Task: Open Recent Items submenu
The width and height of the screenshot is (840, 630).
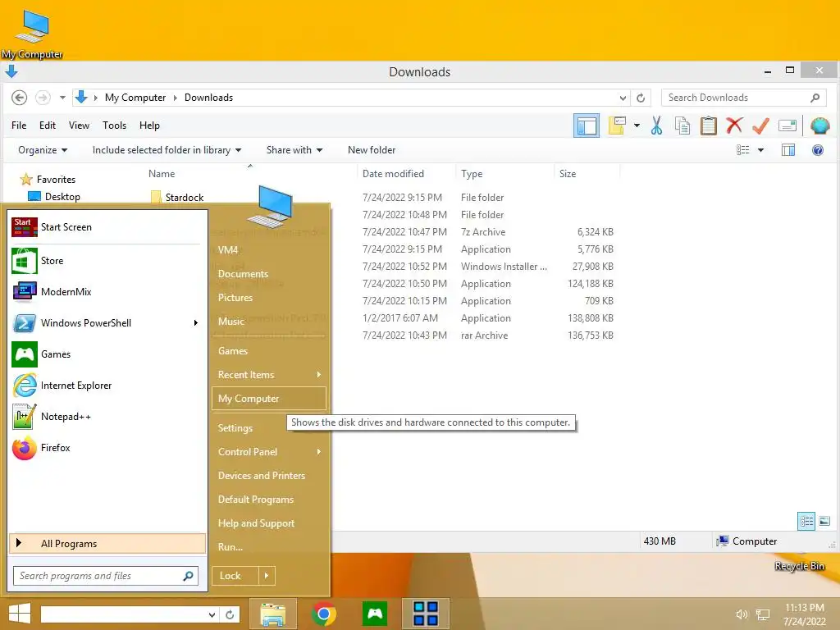Action: click(x=269, y=375)
